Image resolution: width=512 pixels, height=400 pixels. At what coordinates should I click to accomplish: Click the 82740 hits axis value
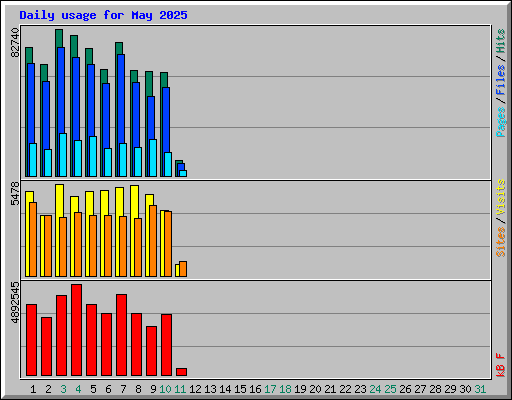point(15,43)
